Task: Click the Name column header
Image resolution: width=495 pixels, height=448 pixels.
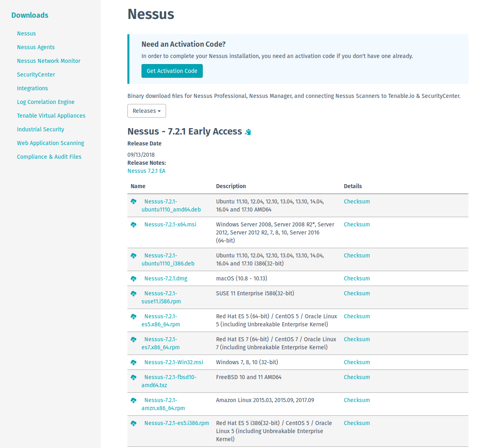Action: click(138, 186)
